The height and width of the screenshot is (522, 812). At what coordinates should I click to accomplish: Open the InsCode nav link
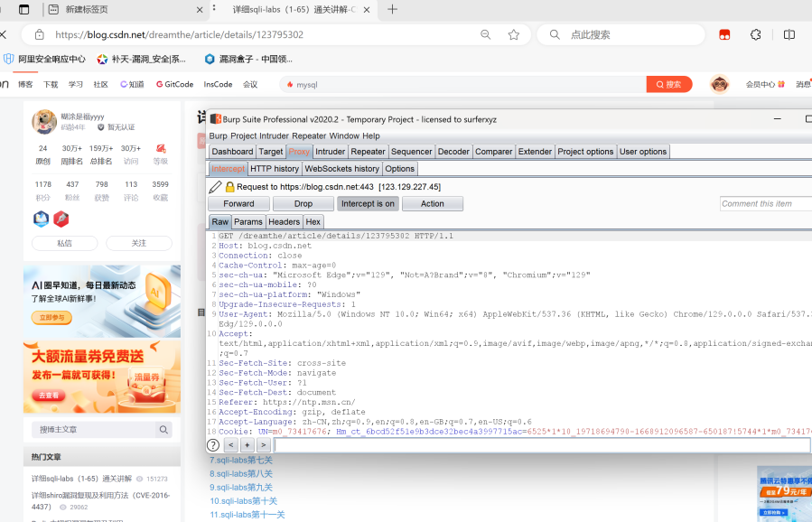218,84
